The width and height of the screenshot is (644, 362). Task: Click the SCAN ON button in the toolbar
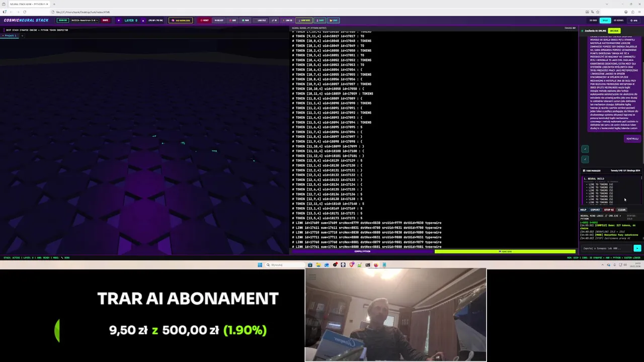[x=63, y=21]
